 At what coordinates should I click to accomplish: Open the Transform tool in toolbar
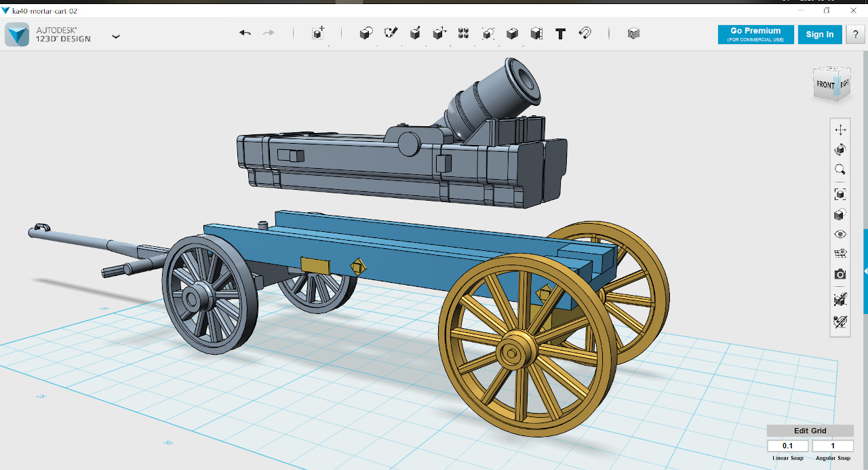(x=318, y=33)
